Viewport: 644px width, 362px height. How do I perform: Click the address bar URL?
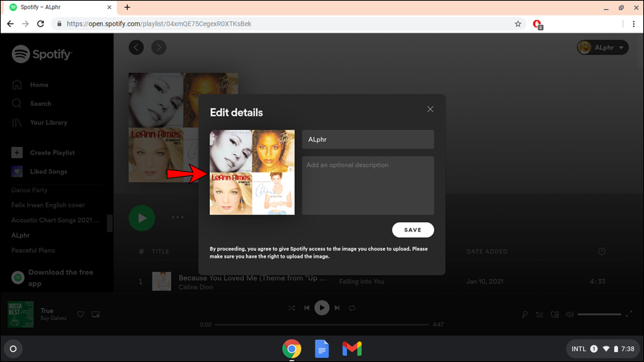tap(159, 24)
